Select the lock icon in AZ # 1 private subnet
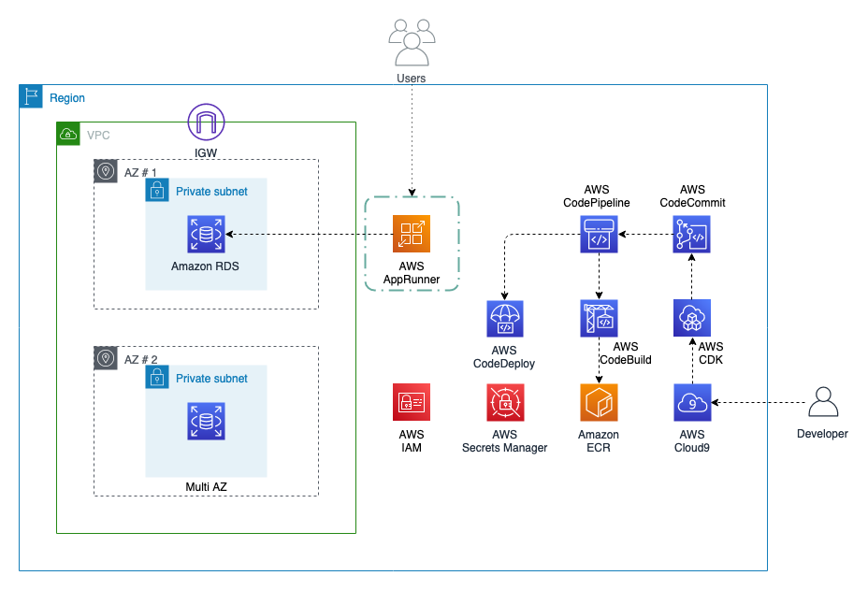 point(157,190)
